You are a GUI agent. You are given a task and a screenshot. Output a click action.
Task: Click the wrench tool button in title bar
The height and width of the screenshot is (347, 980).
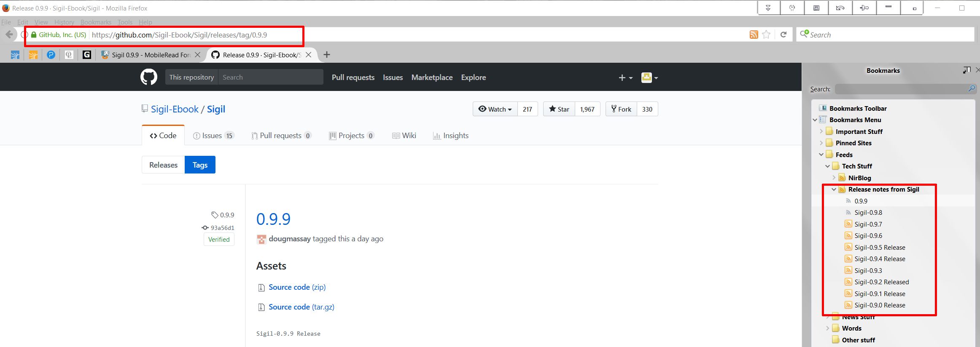click(x=792, y=8)
